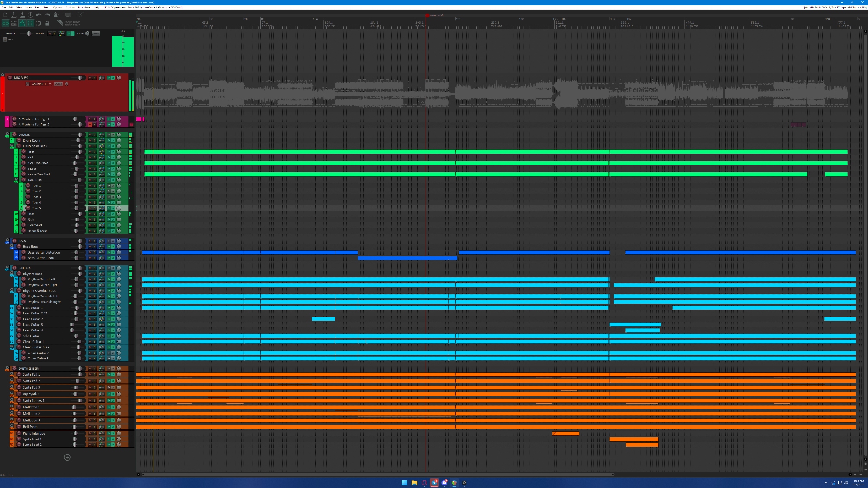
Task: Open routing for DRUMS track
Action: [102, 135]
